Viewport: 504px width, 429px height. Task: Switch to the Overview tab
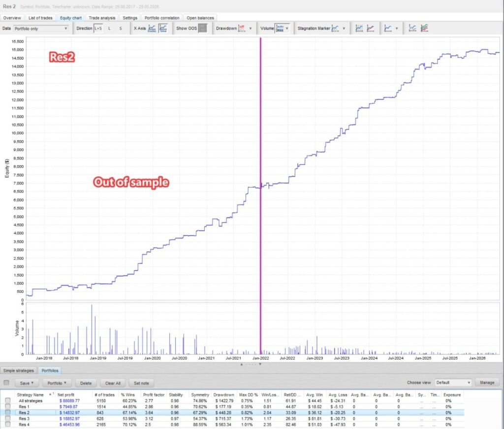pyautogui.click(x=12, y=18)
